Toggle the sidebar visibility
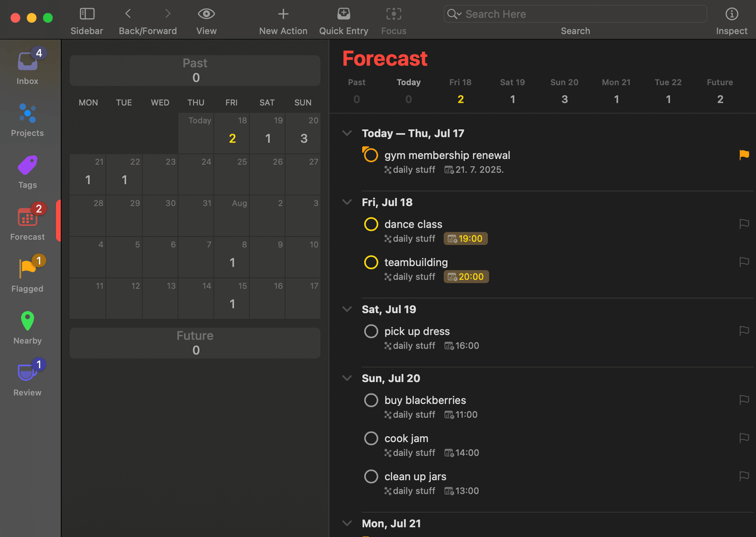 86,13
